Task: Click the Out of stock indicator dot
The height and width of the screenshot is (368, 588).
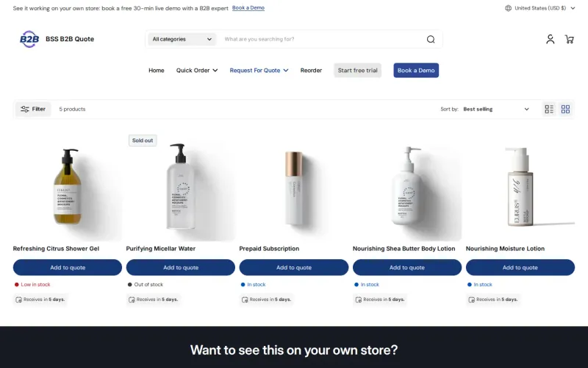Action: coord(130,285)
